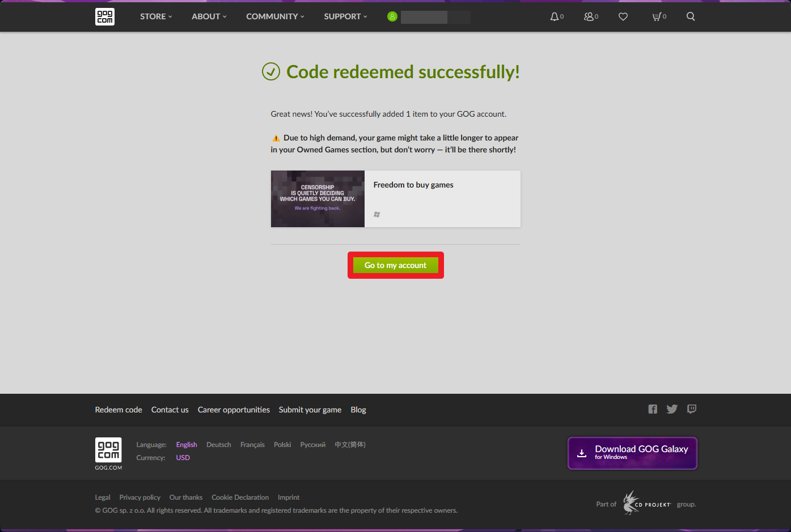Viewport: 791px width, 532px height.
Task: Open the Imprint link
Action: point(289,497)
